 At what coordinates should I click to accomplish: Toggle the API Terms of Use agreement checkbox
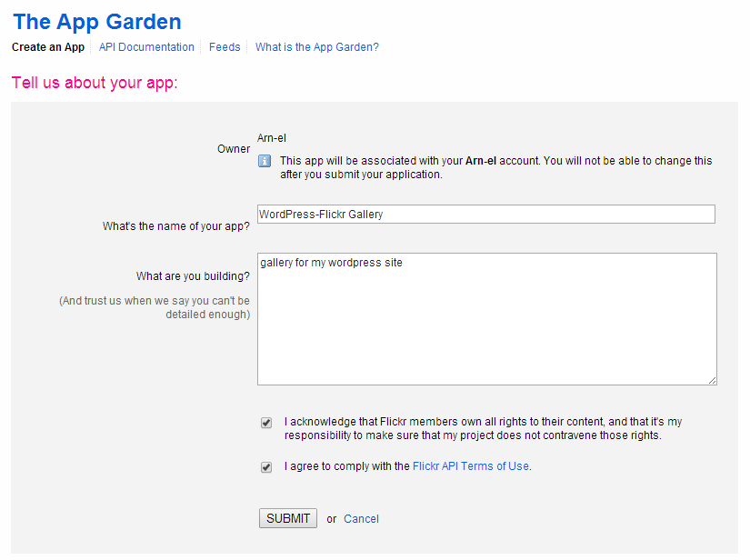[266, 467]
